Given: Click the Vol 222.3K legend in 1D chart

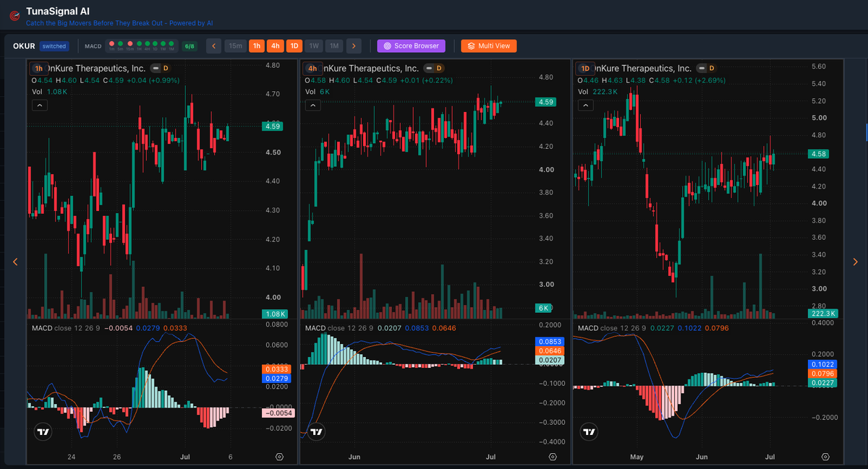Looking at the screenshot, I should tap(597, 92).
